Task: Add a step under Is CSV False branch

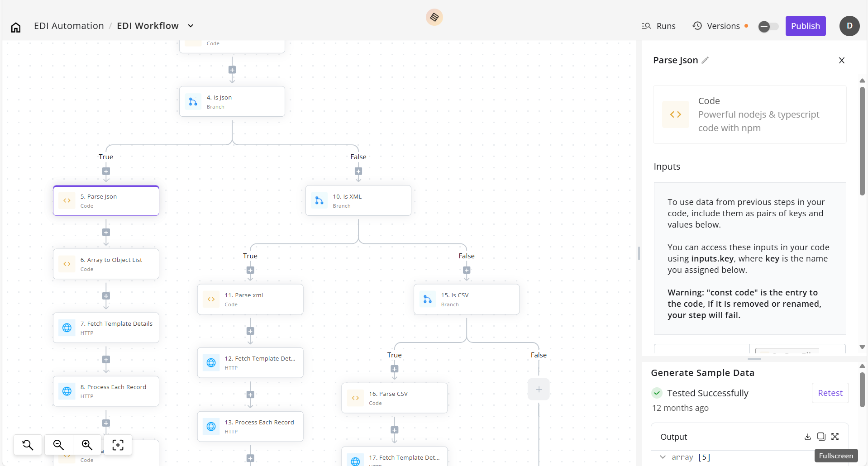Action: pos(539,389)
